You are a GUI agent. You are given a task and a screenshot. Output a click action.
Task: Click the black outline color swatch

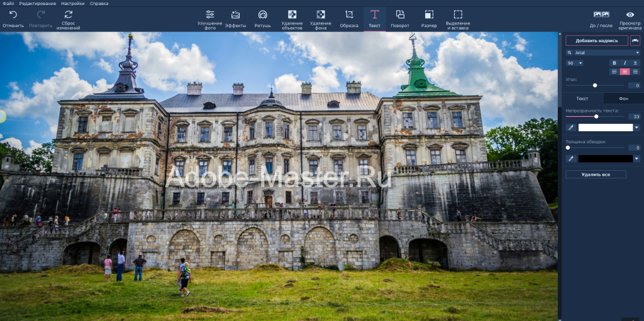pos(606,159)
